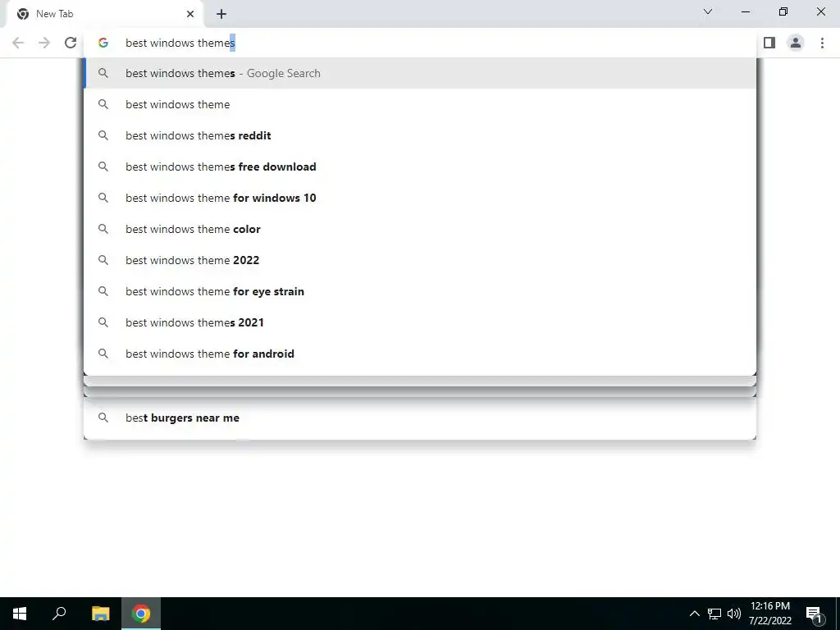This screenshot has height=630, width=840.
Task: Open the Windows Start menu
Action: [20, 614]
